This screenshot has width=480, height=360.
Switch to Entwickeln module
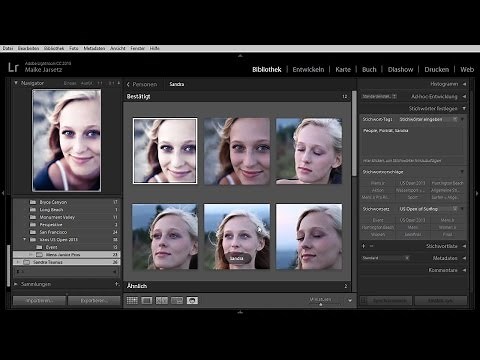(308, 69)
